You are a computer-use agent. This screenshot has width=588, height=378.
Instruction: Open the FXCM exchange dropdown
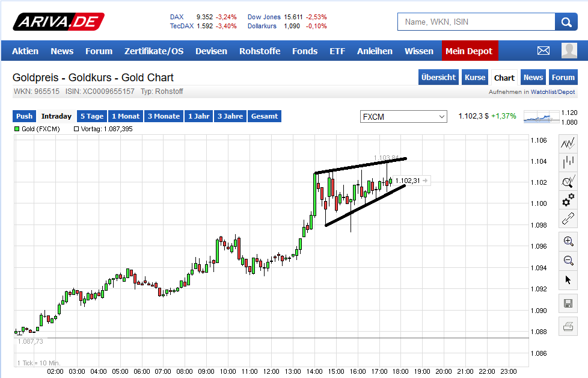coord(403,116)
